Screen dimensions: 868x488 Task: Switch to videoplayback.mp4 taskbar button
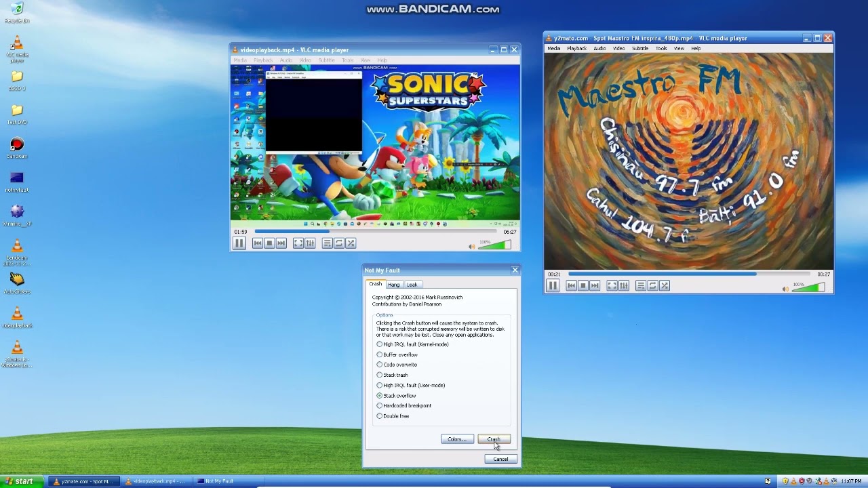(156, 481)
